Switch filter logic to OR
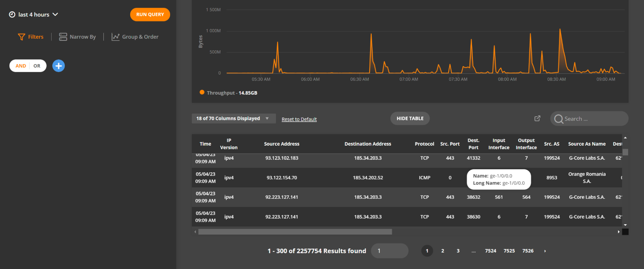Screen dimensions: 644x269 coord(37,66)
